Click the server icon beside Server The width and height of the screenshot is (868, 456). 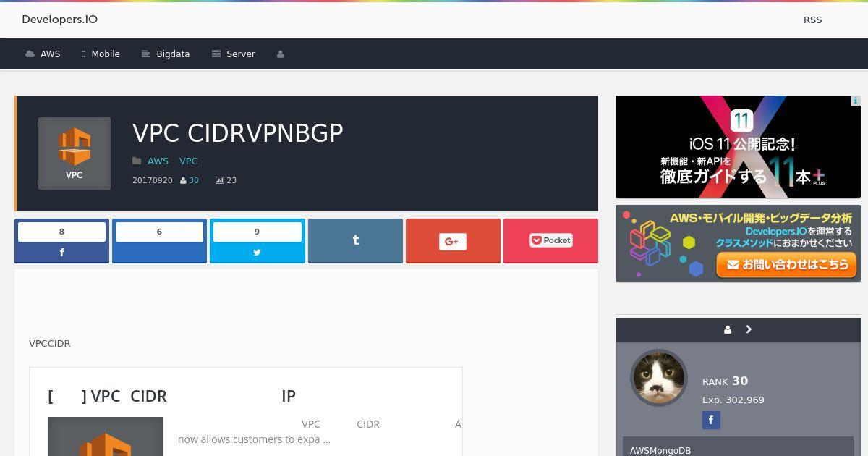(x=216, y=54)
